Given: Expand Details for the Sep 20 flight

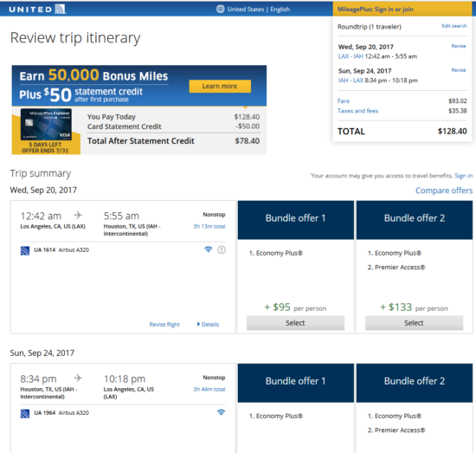Looking at the screenshot, I should (x=208, y=324).
